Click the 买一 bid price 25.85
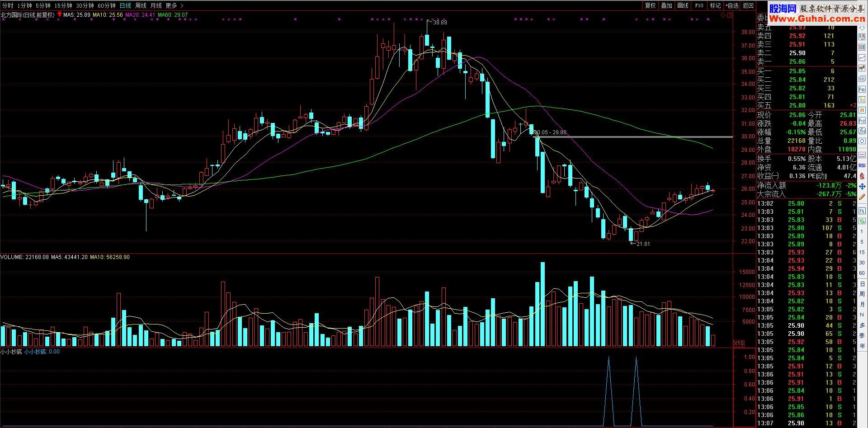Viewport: 868px width, 428px height. pyautogui.click(x=797, y=71)
